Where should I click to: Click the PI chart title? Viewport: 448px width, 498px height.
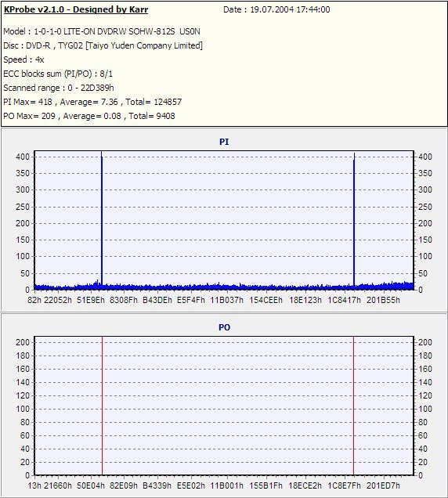coord(224,142)
